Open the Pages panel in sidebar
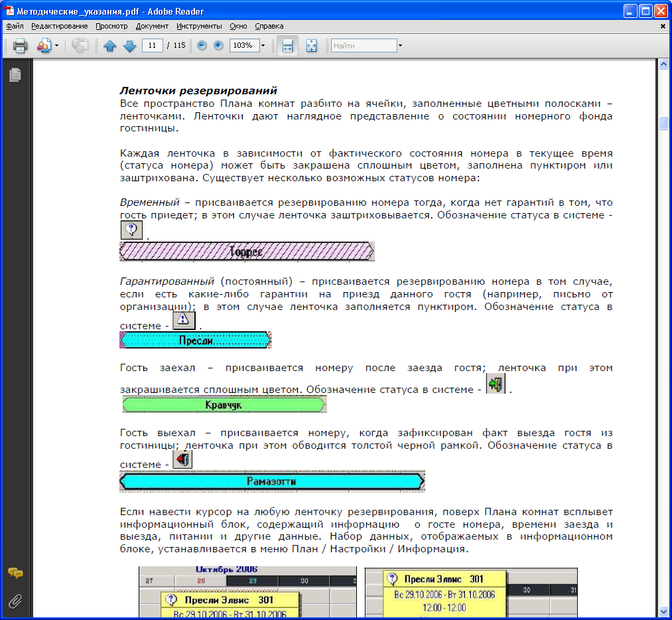Image resolution: width=672 pixels, height=620 pixels. click(x=15, y=75)
